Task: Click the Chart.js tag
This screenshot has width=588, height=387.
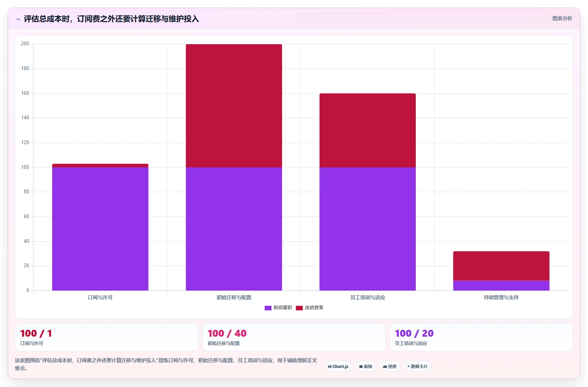Action: (x=338, y=366)
